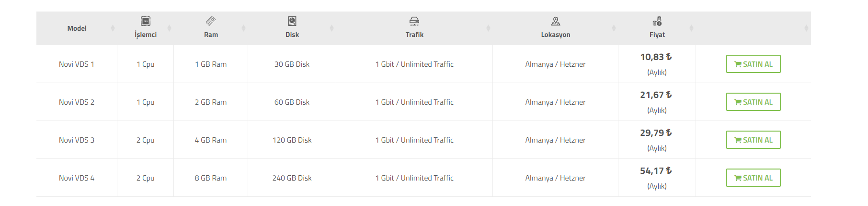Click the Lokasyon column header label

coord(556,35)
